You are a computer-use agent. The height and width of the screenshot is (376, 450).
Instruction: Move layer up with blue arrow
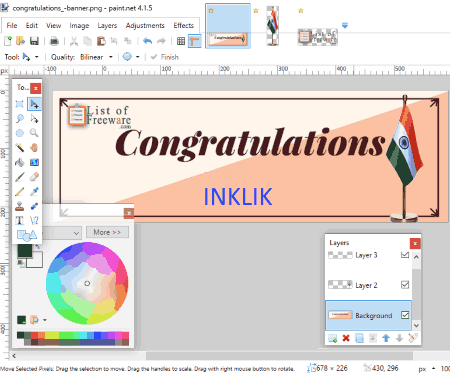coord(386,338)
